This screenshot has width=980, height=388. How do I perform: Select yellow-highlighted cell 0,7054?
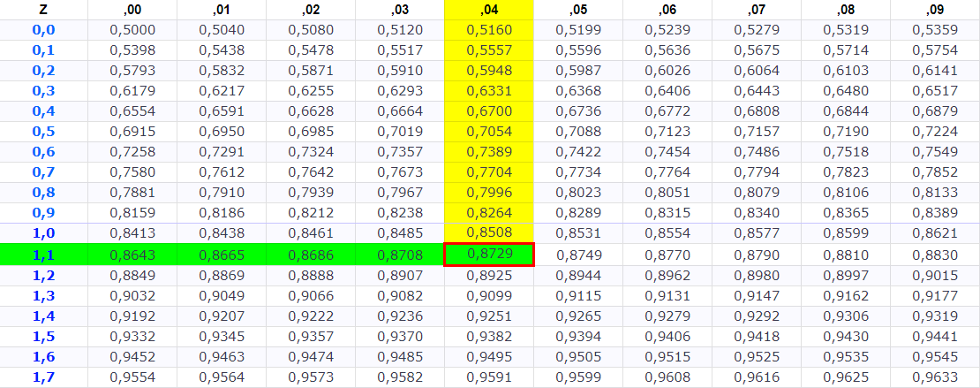tap(488, 132)
